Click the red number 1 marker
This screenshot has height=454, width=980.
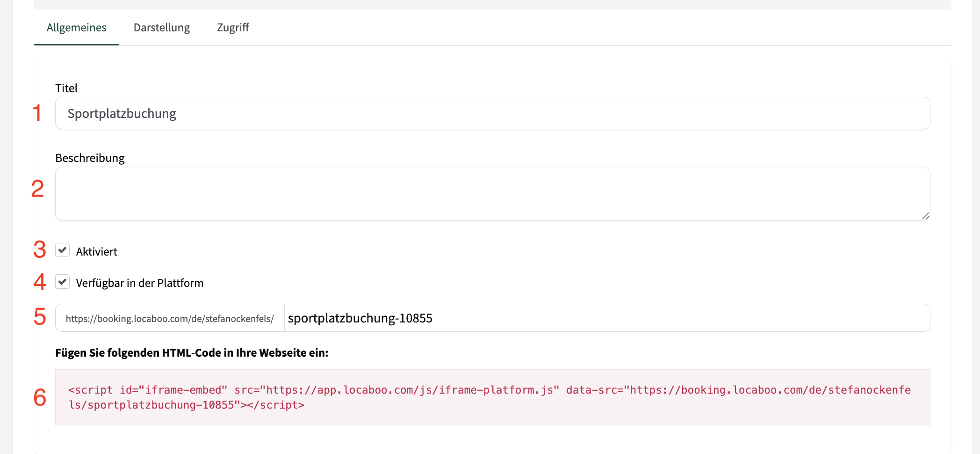point(37,113)
